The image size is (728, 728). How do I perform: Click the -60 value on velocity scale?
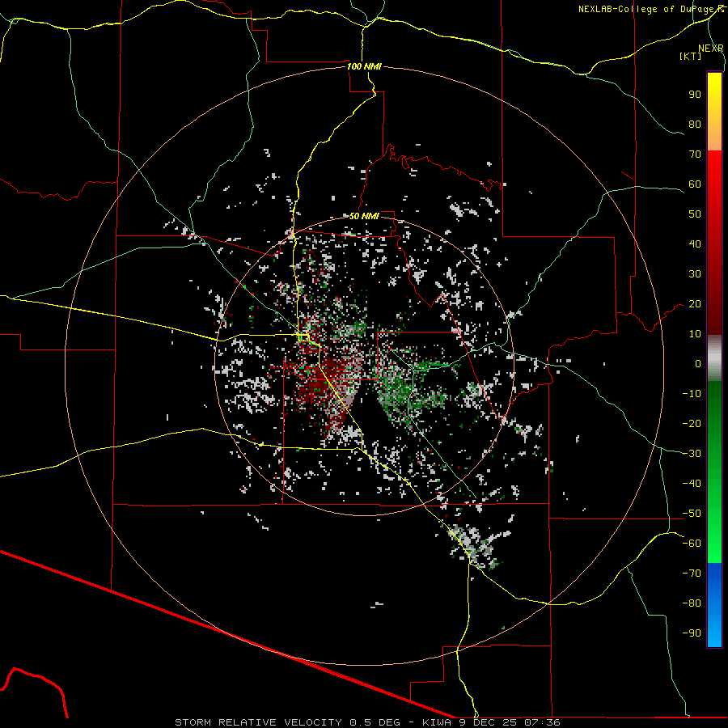click(692, 544)
